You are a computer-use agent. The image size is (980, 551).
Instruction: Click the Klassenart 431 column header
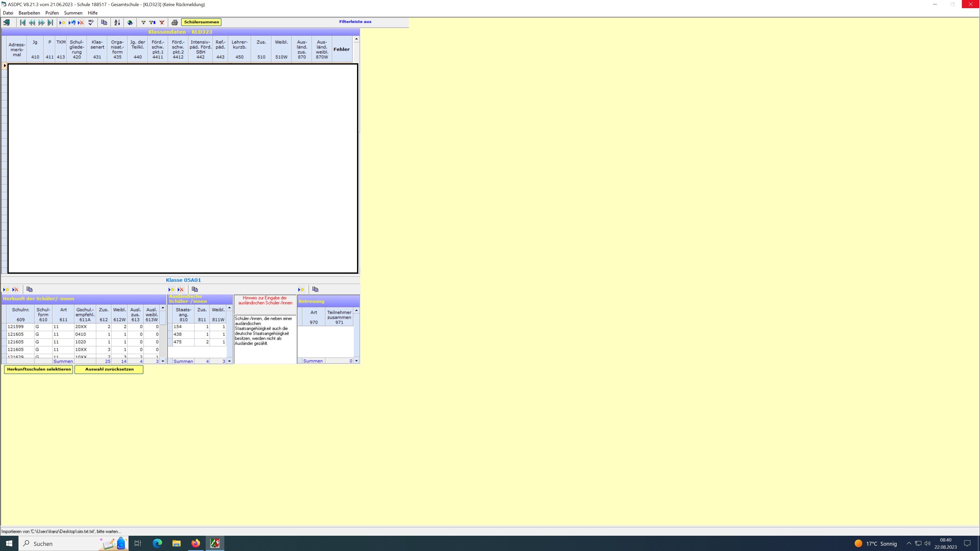[97, 49]
